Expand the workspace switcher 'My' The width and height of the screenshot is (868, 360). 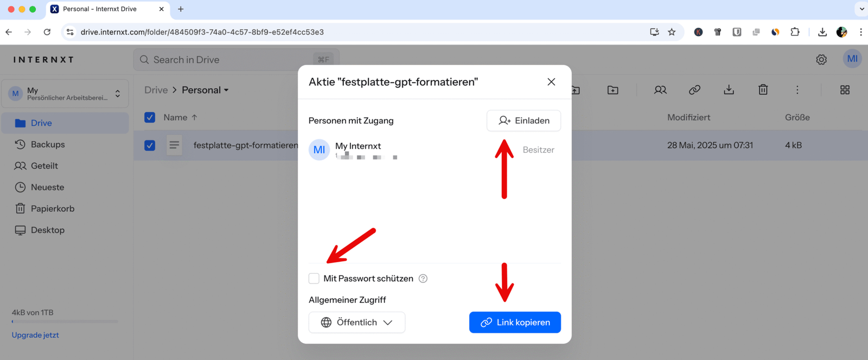tap(65, 94)
